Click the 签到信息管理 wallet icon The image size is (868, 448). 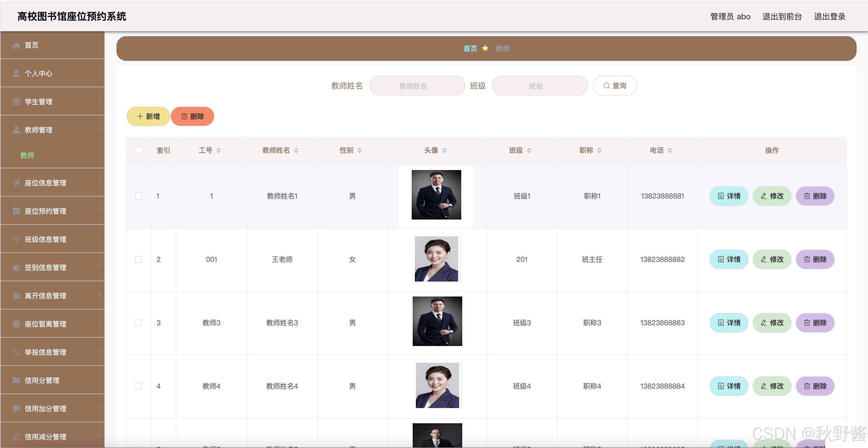point(16,268)
